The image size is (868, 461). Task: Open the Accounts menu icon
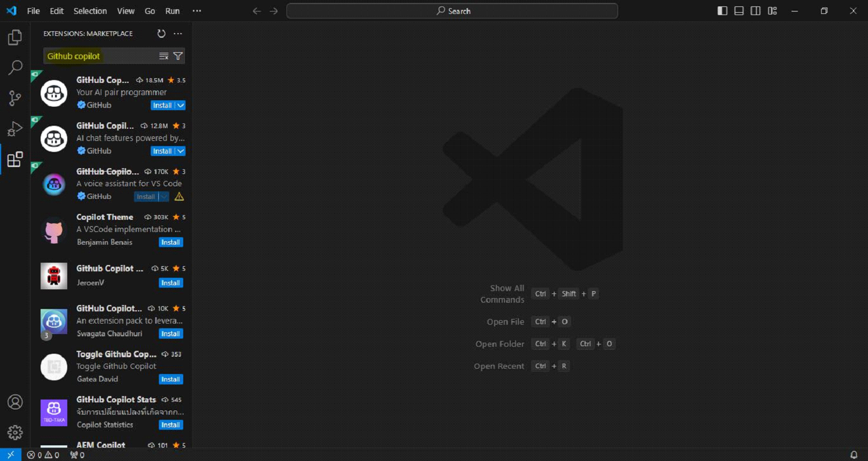(15, 402)
